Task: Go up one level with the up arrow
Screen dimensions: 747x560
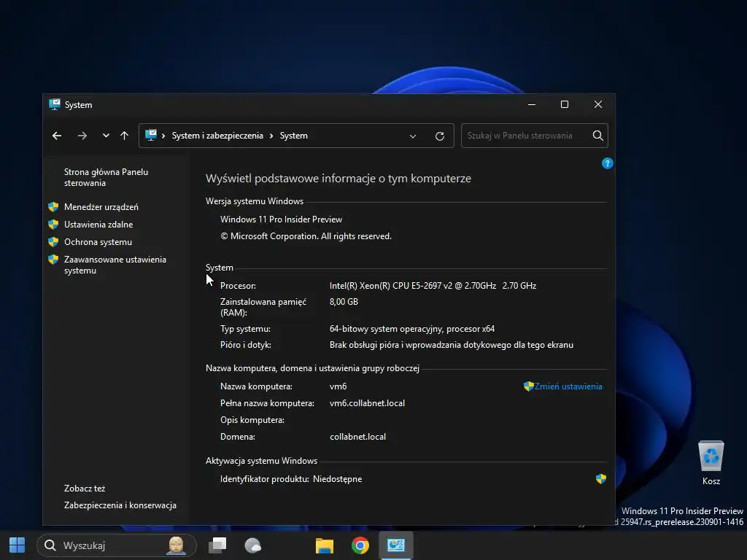Action: tap(124, 136)
